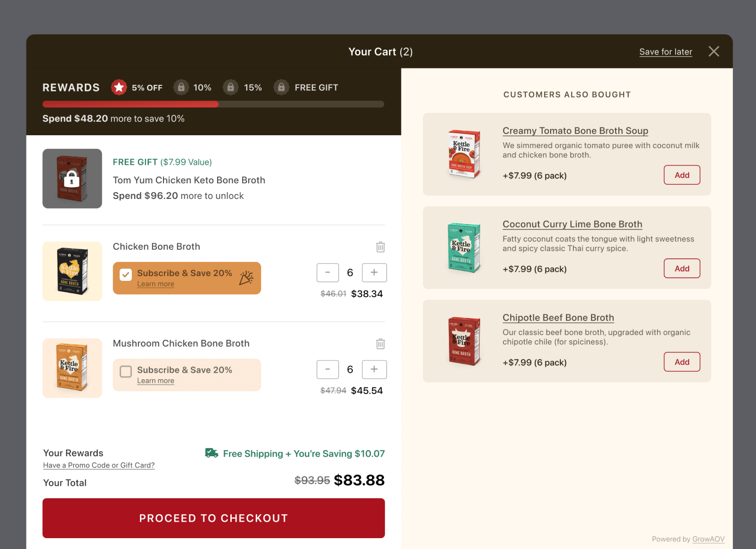Screen dimensions: 756x549
Task: Click the rewards progress bar
Action: tap(213, 104)
